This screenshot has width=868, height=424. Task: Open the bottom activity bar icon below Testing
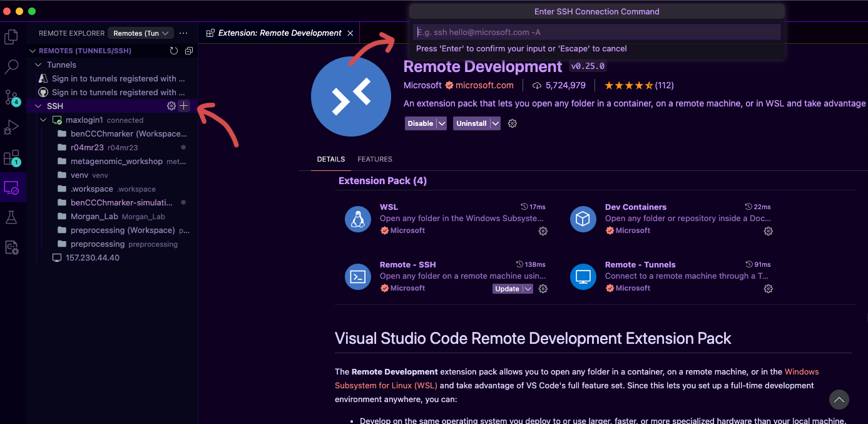click(x=11, y=247)
